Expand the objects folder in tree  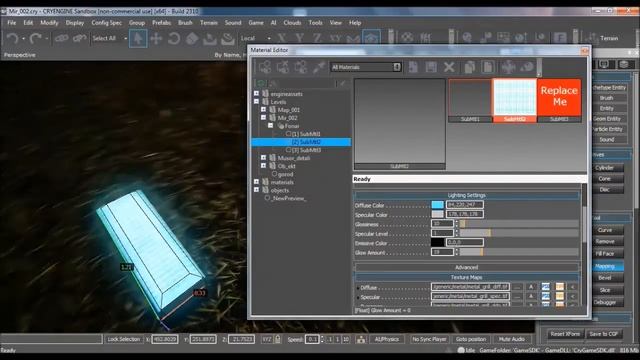click(x=256, y=190)
